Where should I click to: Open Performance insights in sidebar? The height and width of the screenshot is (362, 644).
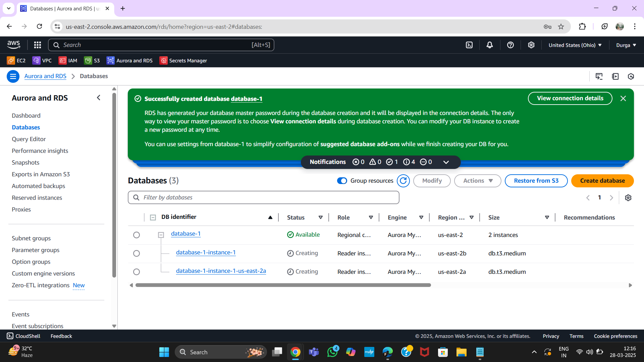coord(40,151)
